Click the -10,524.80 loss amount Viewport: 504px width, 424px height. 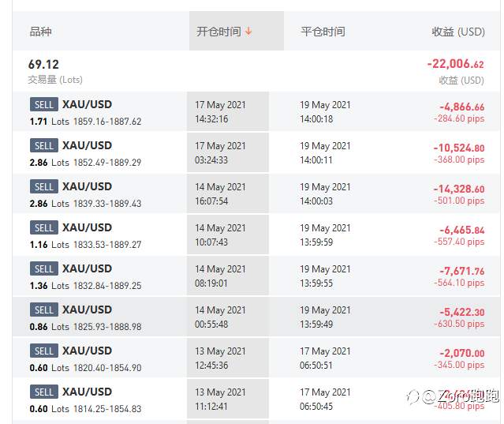[x=459, y=148]
